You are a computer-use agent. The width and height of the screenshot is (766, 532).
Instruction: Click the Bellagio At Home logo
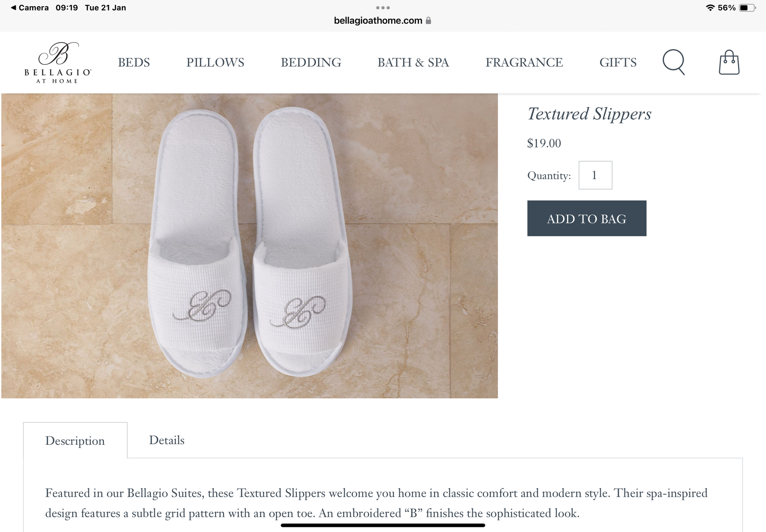click(58, 62)
